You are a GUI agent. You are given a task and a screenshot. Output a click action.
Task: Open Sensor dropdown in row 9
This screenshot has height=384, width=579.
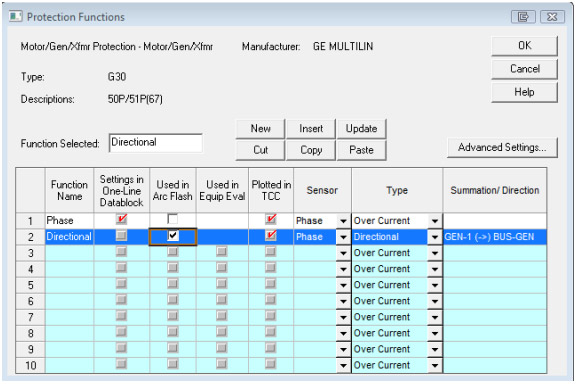343,350
